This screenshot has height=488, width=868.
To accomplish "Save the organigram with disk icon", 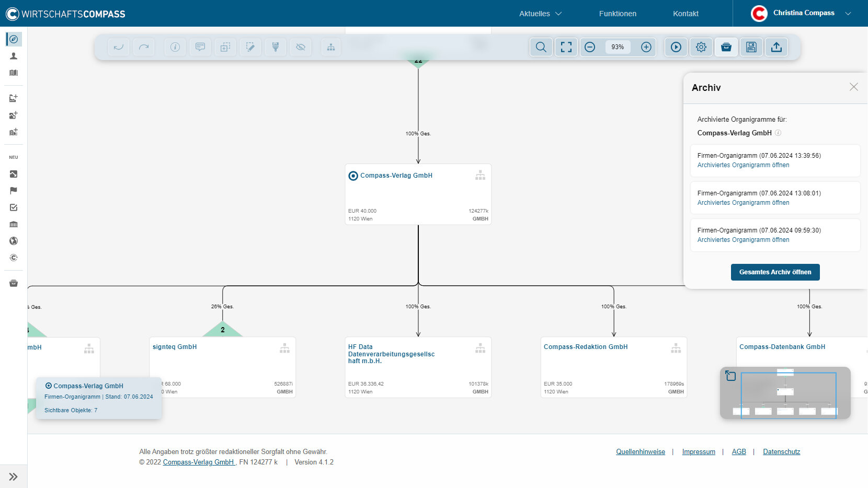I will [x=751, y=47].
